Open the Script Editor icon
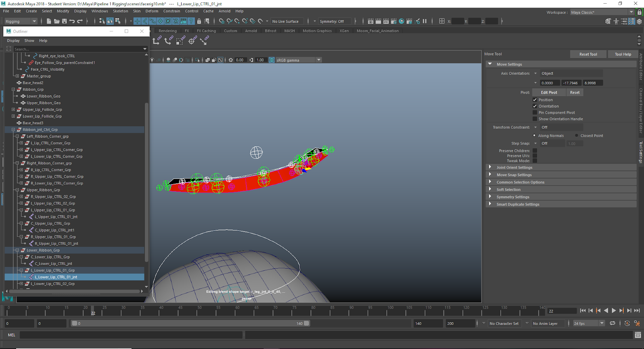This screenshot has height=349, width=644. (638, 335)
